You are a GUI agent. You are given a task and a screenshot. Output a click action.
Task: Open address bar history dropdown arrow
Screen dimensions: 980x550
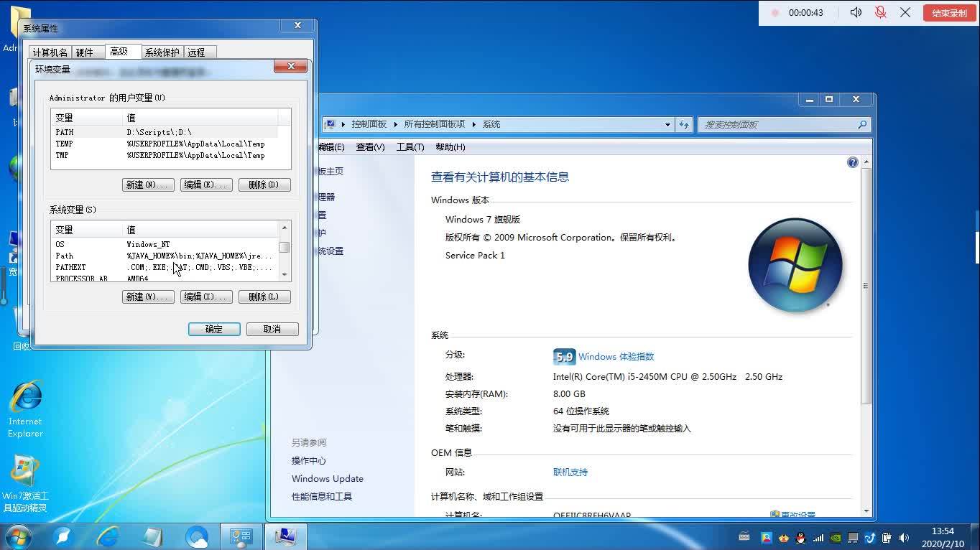tap(667, 124)
